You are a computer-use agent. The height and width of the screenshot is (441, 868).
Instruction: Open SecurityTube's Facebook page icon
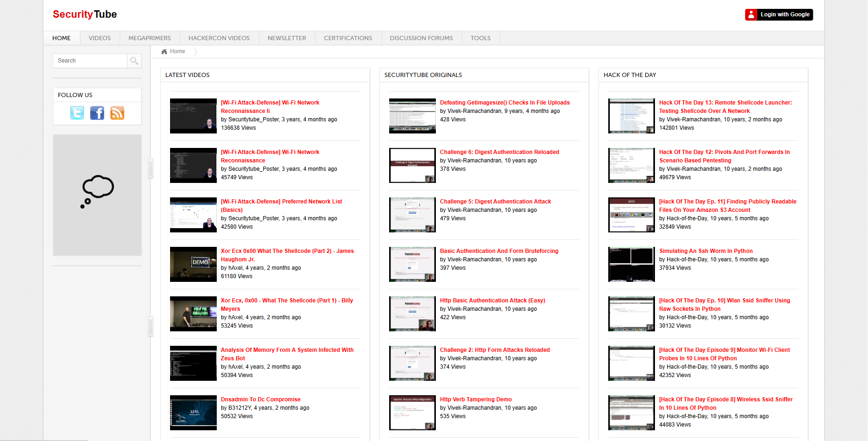click(97, 113)
